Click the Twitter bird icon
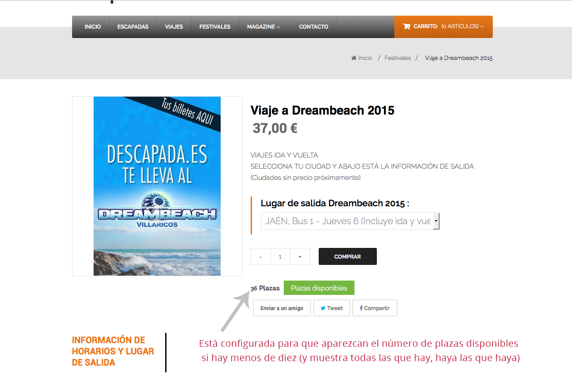Screen dimensions: 572x392 (x=323, y=308)
